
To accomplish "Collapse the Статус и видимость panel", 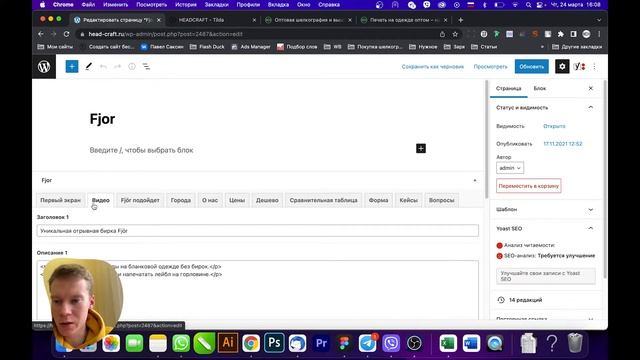I will [x=591, y=107].
